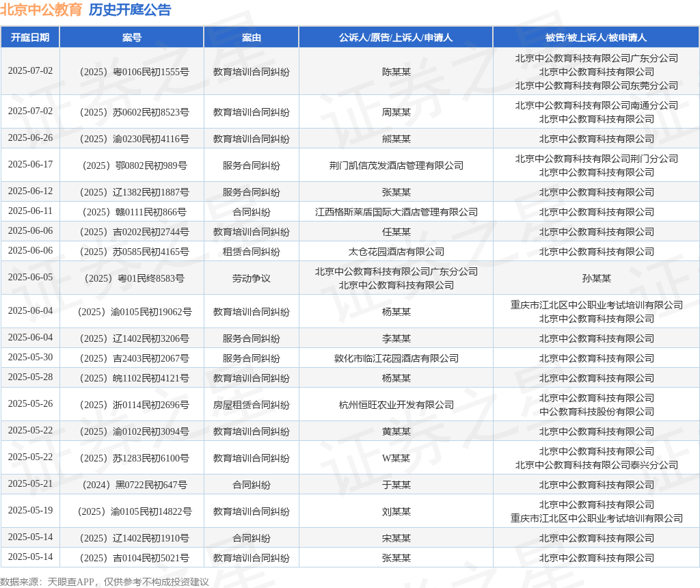The width and height of the screenshot is (700, 588).
Task: Click plaintiff 刘某某
Action: tap(396, 511)
